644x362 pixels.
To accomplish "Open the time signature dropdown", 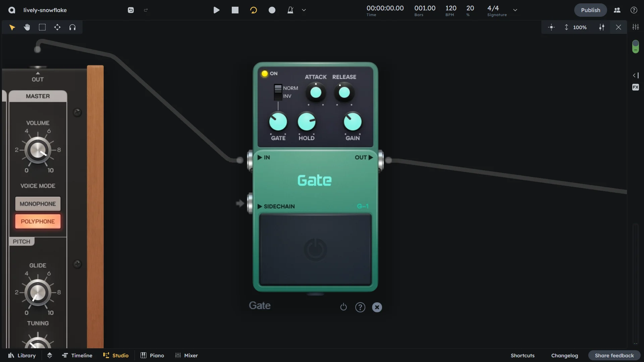I will (515, 10).
